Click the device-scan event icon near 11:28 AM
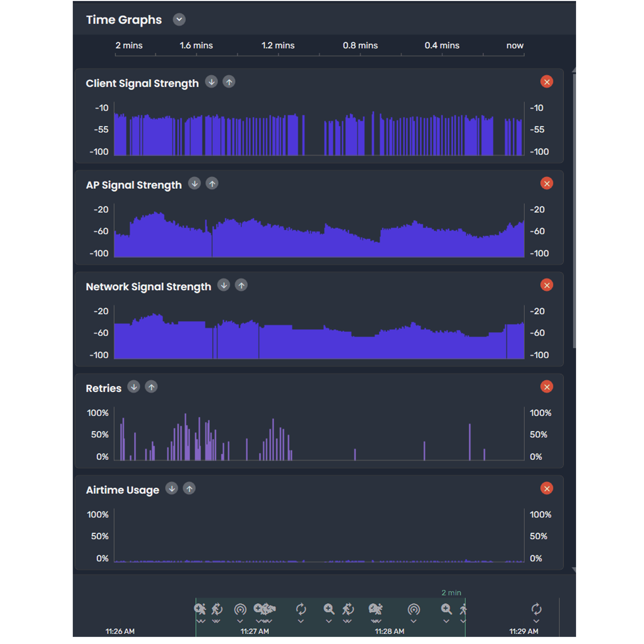Image resolution: width=644 pixels, height=644 pixels. click(376, 609)
